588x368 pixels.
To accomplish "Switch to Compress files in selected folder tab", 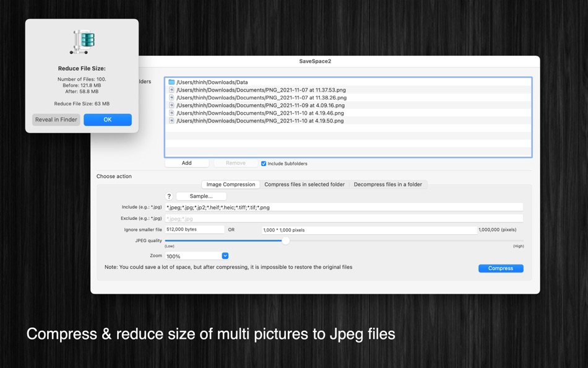I will 305,185.
